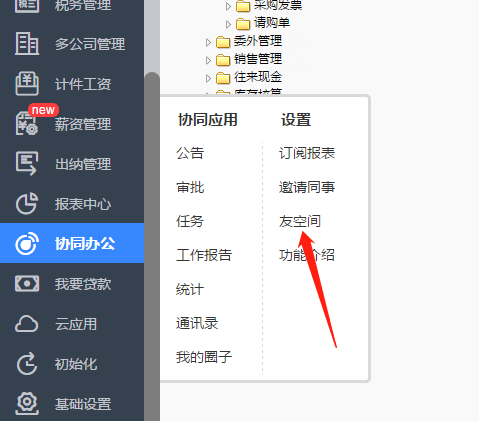Screen dimensions: 479x421
Task: Click the 报表中心 pie chart icon
Action: point(27,204)
